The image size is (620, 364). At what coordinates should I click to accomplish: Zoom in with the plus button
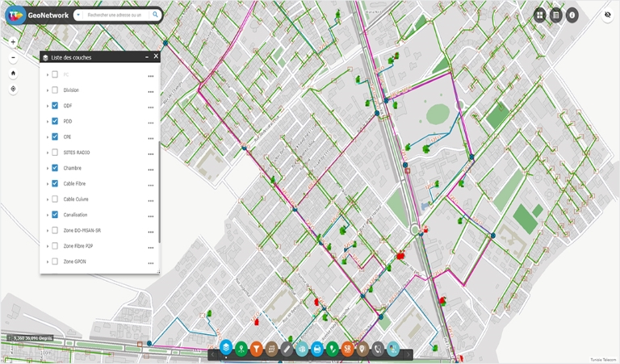[13, 42]
